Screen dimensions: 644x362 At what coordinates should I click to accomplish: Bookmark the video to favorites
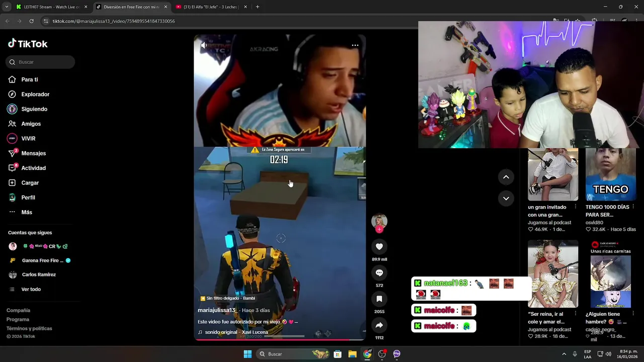(x=379, y=299)
